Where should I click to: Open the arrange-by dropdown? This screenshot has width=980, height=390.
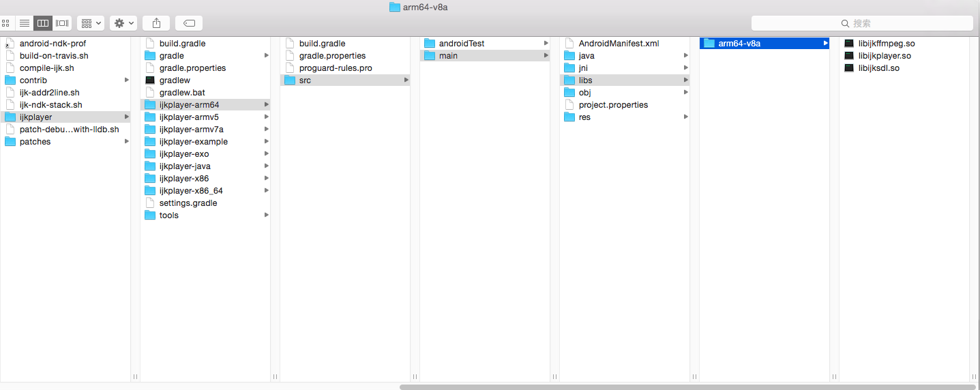coord(91,23)
